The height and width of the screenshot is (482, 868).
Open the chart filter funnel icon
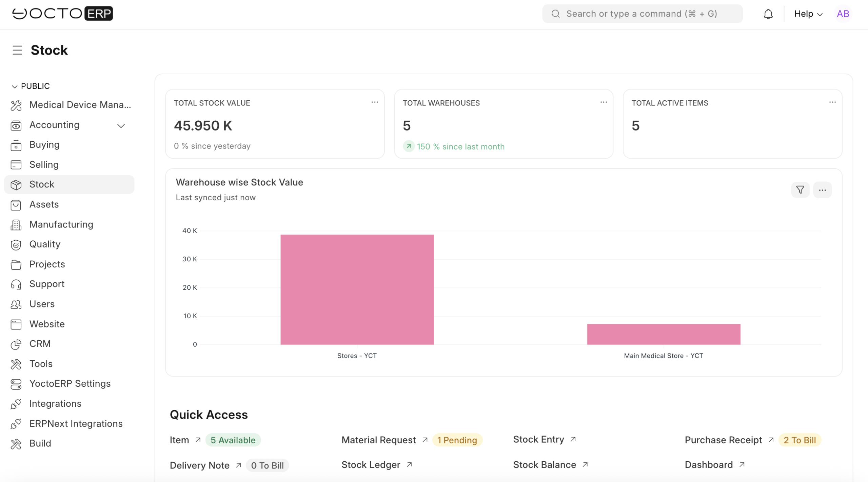pyautogui.click(x=800, y=190)
